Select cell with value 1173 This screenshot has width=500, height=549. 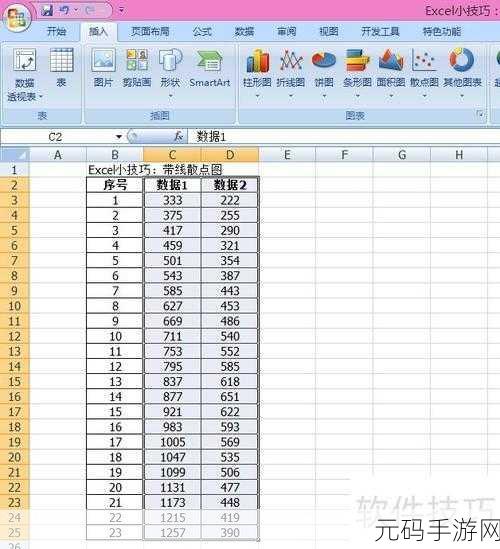click(x=172, y=503)
